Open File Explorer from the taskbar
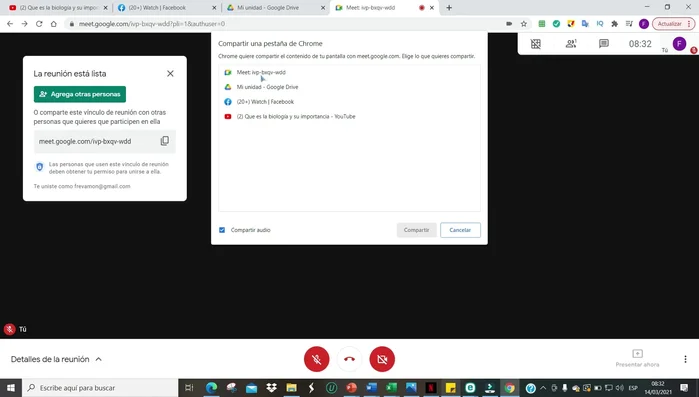This screenshot has height=397, width=699. (292, 388)
